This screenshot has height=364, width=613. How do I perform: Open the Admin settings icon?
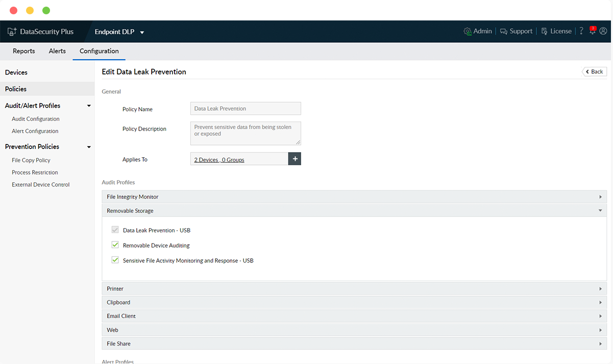467,32
